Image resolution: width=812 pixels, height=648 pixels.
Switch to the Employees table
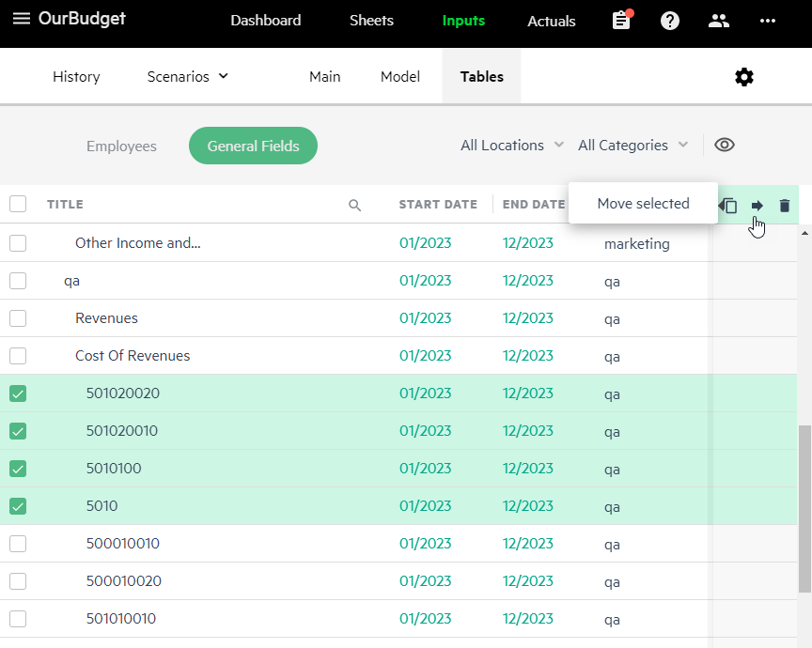(x=121, y=147)
